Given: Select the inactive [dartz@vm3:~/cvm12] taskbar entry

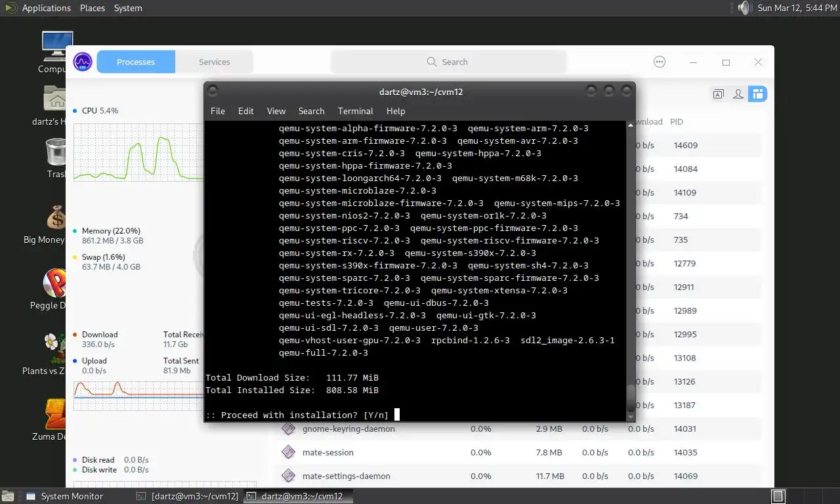Looking at the screenshot, I should click(x=188, y=496).
